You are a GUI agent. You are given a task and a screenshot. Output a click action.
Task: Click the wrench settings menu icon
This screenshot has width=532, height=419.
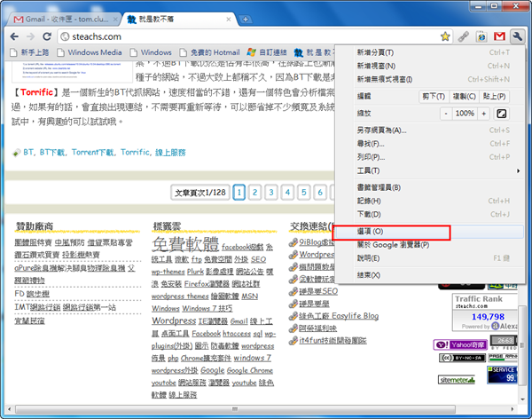tap(518, 36)
